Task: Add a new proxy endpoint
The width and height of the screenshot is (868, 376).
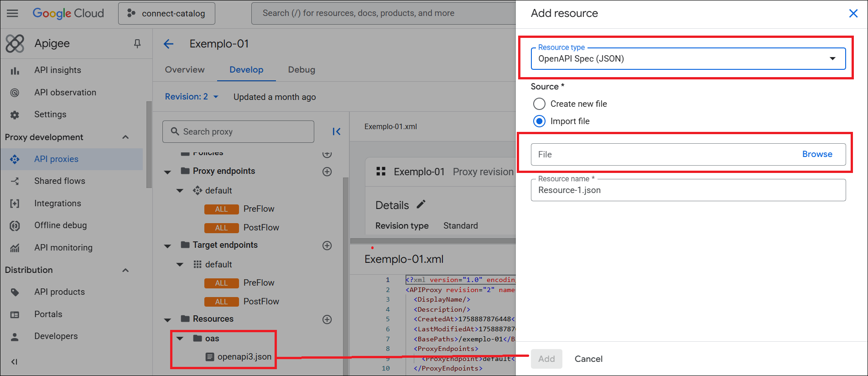Action: [x=327, y=172]
